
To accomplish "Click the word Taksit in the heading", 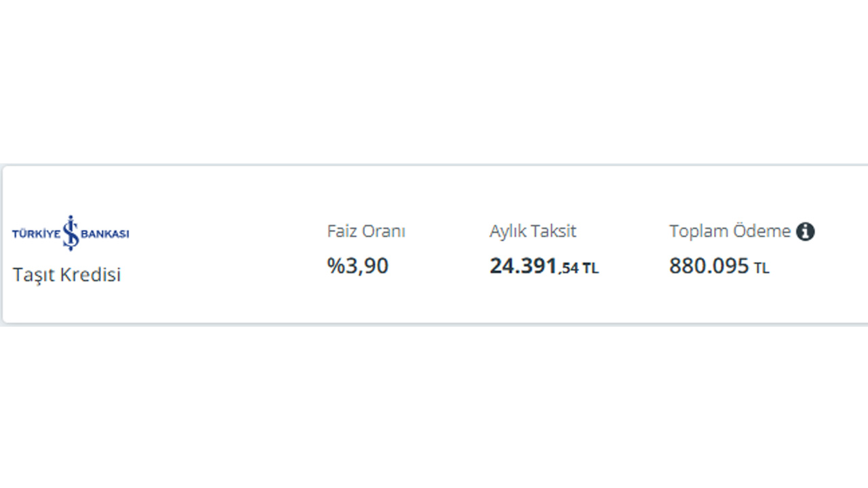I will tap(554, 231).
